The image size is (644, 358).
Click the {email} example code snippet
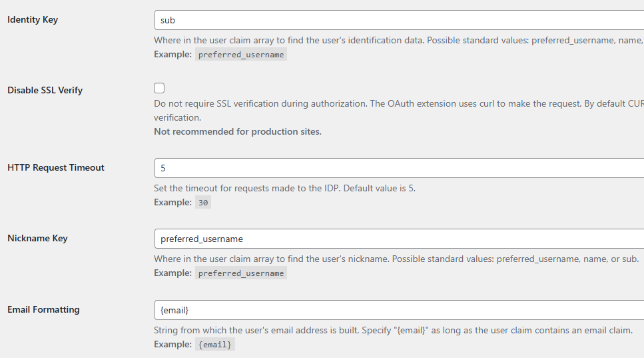click(215, 345)
